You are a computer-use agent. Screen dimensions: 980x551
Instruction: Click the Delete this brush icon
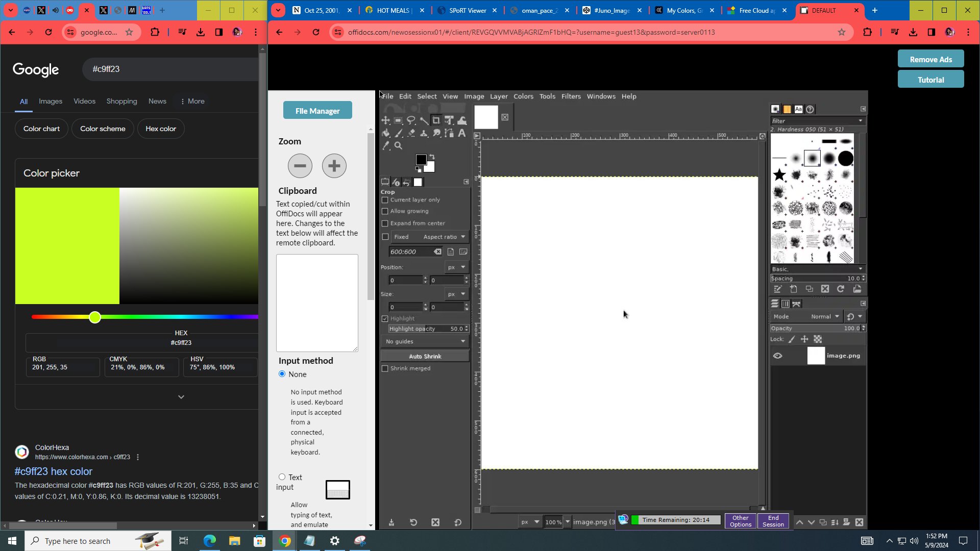[x=825, y=289]
